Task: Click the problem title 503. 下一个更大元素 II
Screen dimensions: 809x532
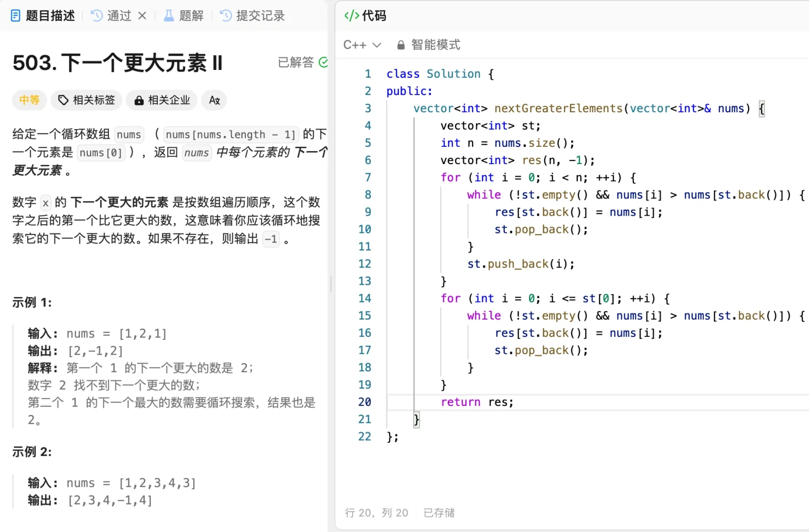Action: 117,63
